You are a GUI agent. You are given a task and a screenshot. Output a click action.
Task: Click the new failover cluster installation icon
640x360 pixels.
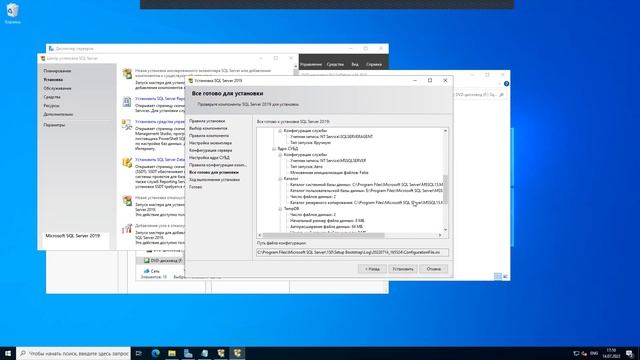[x=127, y=200]
